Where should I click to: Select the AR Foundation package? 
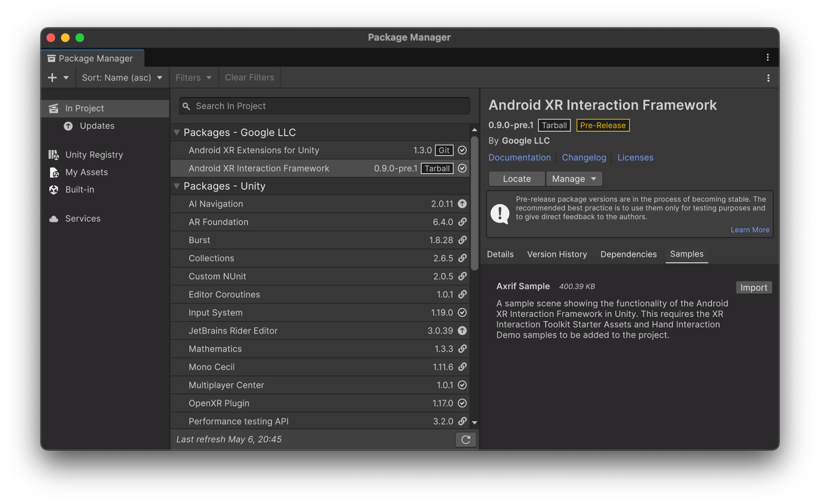point(320,222)
